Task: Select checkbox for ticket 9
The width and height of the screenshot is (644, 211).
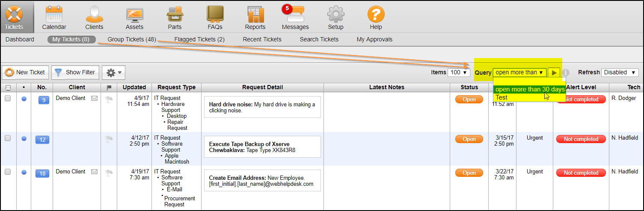Action: (7, 98)
